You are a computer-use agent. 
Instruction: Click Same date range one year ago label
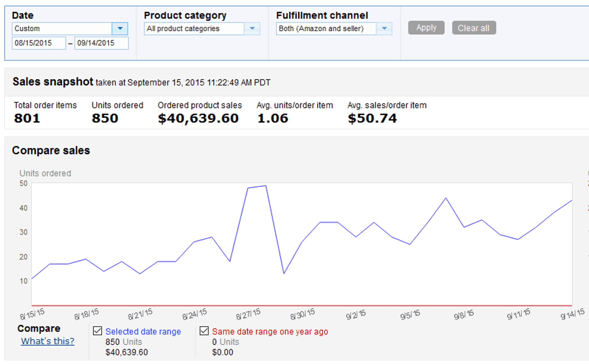point(270,331)
